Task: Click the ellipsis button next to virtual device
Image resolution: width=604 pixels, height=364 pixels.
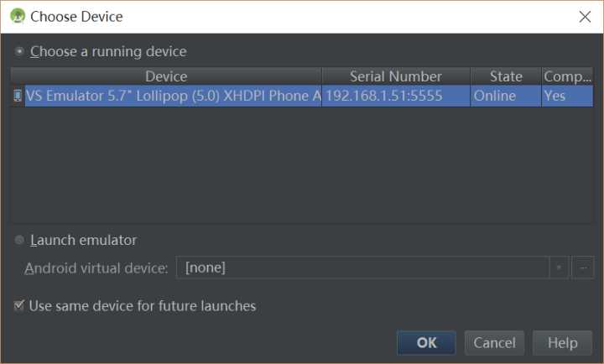Action: pos(582,268)
